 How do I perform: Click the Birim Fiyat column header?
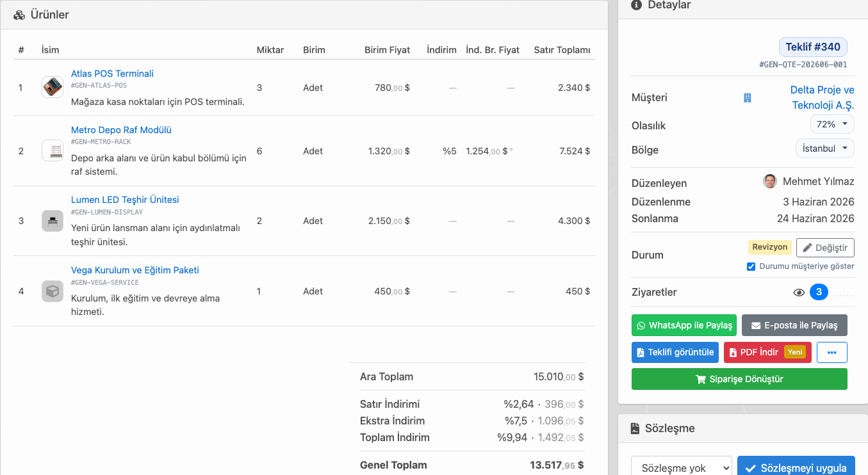pos(388,50)
